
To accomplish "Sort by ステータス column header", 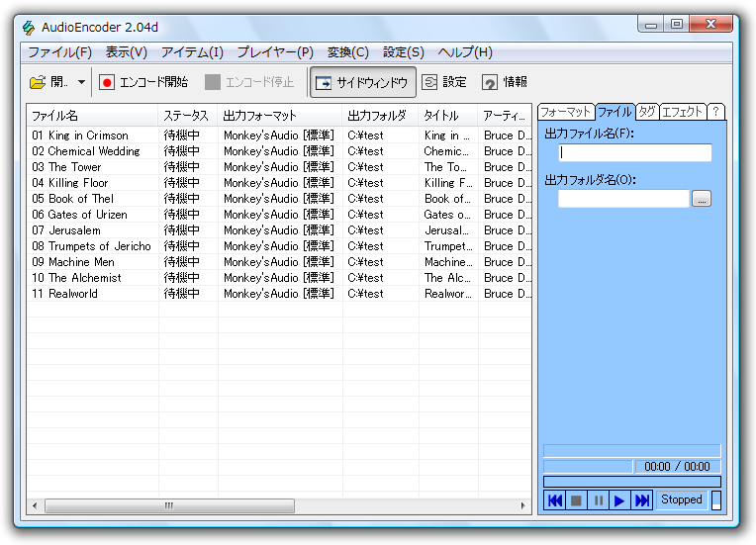I will pos(188,116).
